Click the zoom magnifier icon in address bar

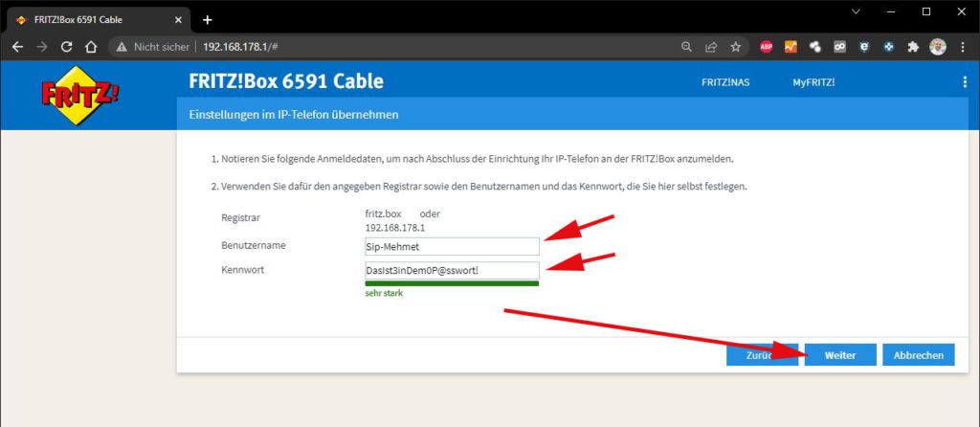tap(686, 47)
